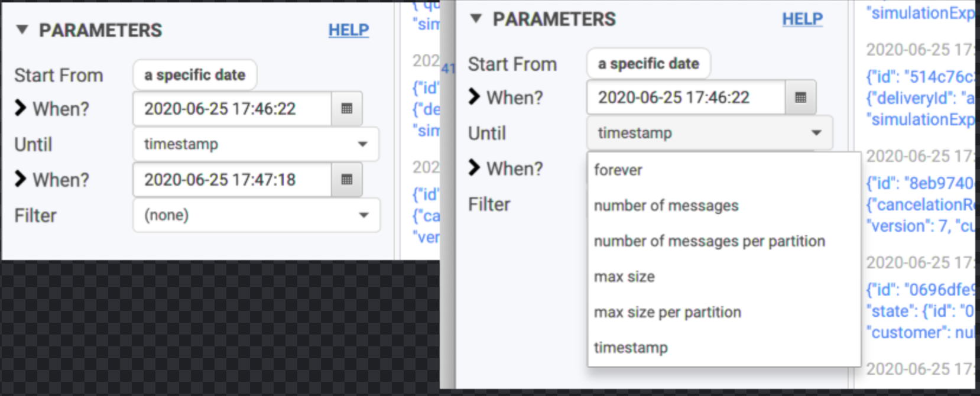Choose 'max size per partition' option
This screenshot has width=980, height=396.
click(723, 311)
